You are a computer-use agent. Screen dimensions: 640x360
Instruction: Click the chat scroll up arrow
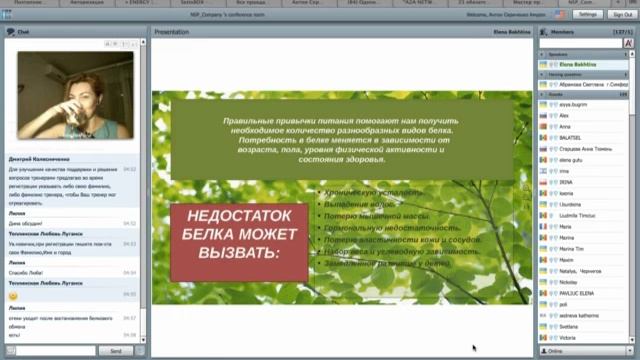tap(143, 42)
